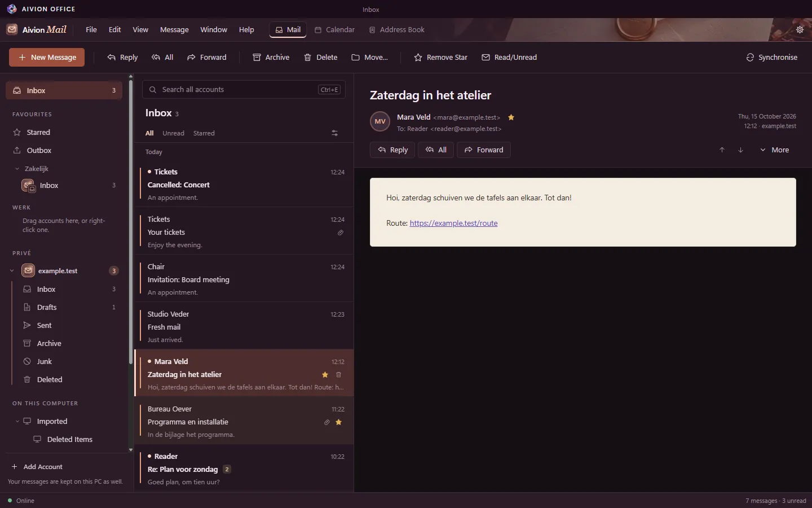The image size is (812, 508).
Task: Go to next message with down arrow
Action: [740, 150]
